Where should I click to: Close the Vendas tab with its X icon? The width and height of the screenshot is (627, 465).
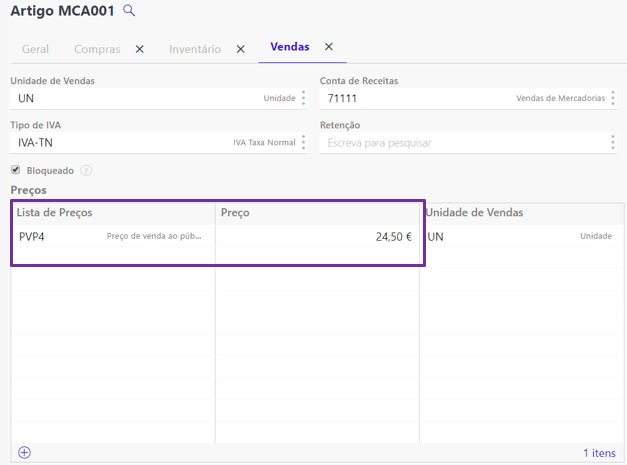pyautogui.click(x=328, y=47)
